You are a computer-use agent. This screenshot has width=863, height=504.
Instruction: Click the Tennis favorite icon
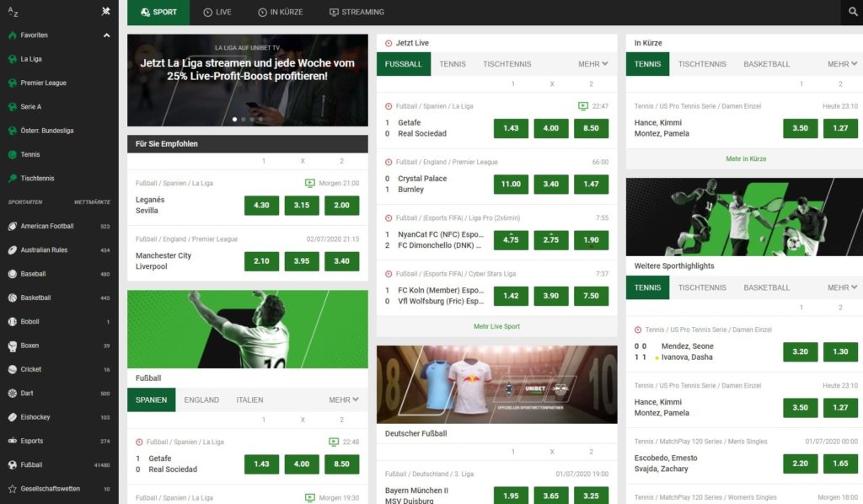[12, 154]
